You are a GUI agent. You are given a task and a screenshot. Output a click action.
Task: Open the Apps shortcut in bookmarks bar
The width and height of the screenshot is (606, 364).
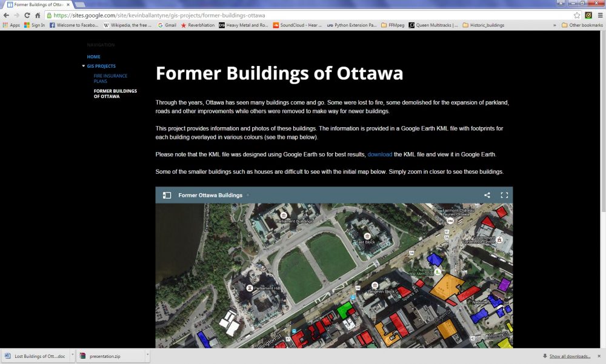coord(12,25)
